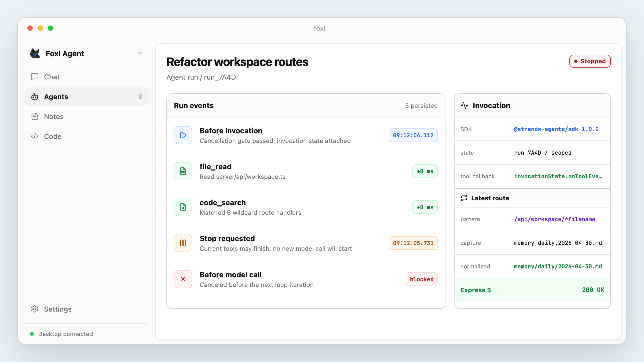Click the Chat speech bubble icon
The image size is (644, 362).
pyautogui.click(x=35, y=77)
